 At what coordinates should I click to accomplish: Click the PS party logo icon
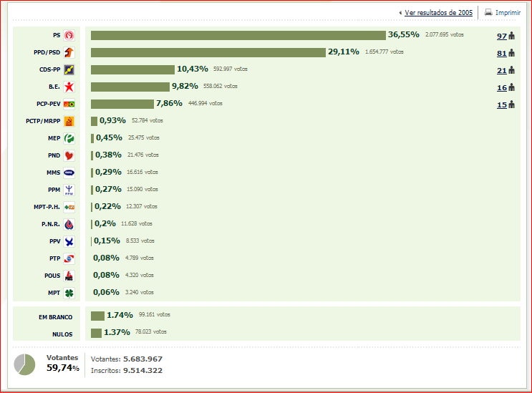69,35
